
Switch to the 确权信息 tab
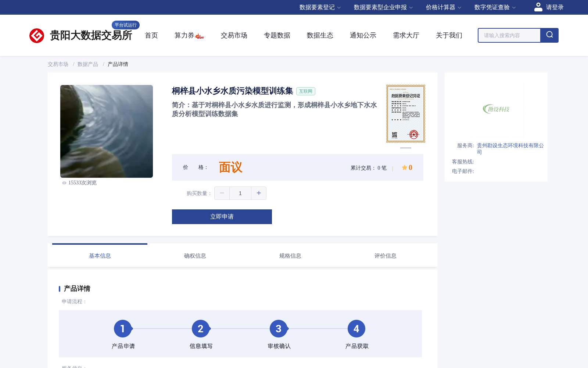[195, 256]
